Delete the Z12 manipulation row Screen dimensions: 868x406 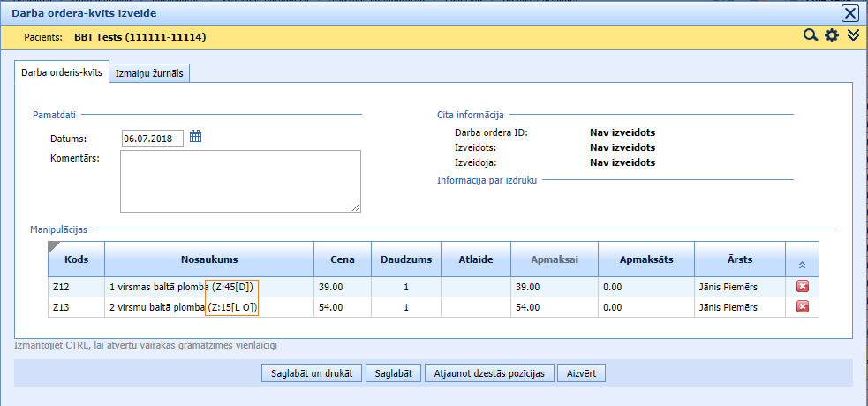tap(803, 287)
